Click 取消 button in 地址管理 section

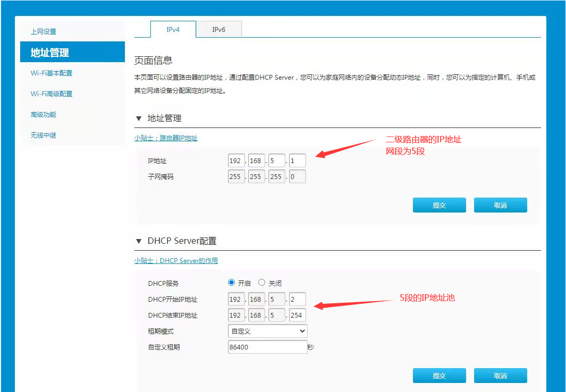(500, 205)
